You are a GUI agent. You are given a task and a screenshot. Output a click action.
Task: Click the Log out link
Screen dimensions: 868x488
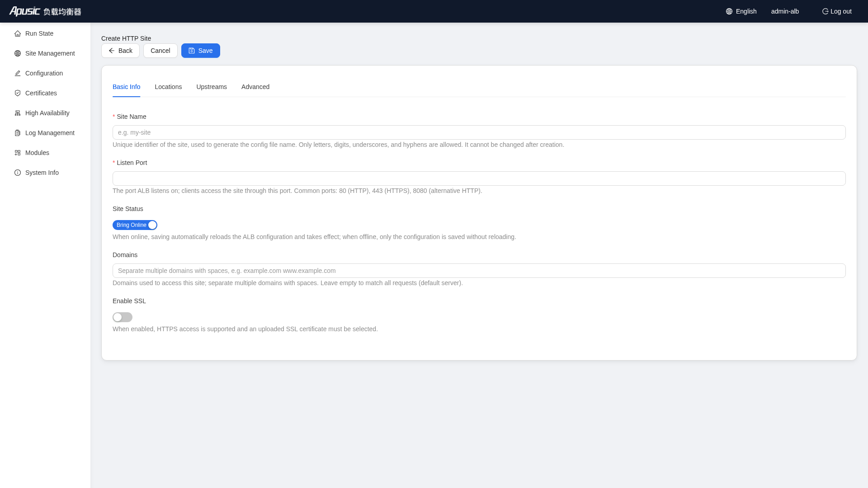tap(837, 11)
